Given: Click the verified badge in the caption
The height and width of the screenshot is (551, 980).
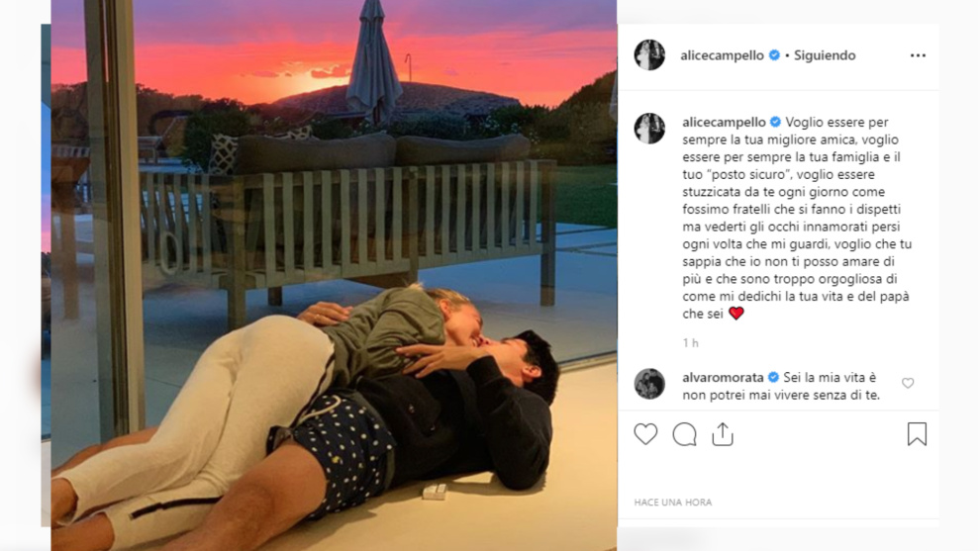Looking at the screenshot, I should coord(775,122).
